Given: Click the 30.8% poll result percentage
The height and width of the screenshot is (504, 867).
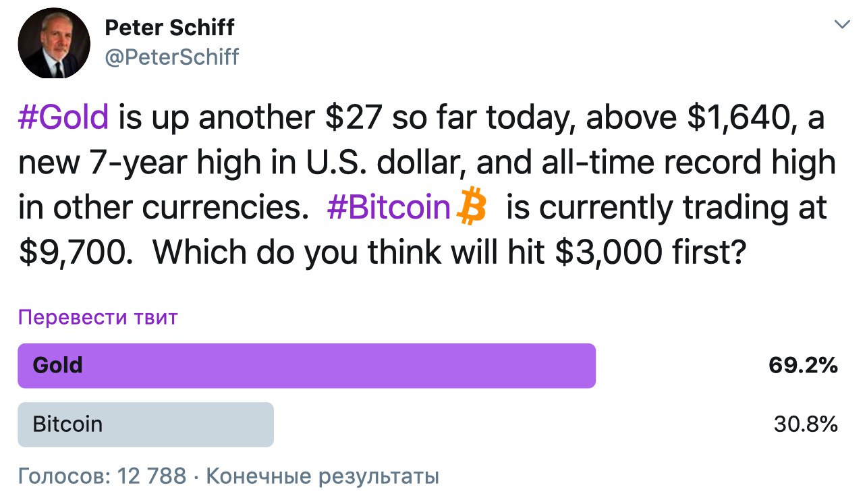Looking at the screenshot, I should pos(806,424).
